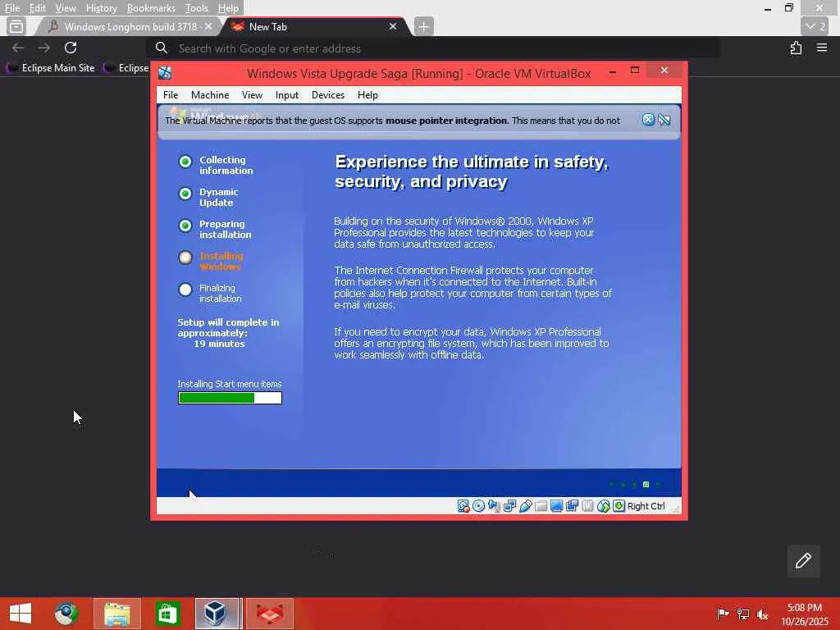Screen dimensions: 840x630
Task: Click the Action Center flag tray icon
Action: [x=723, y=614]
